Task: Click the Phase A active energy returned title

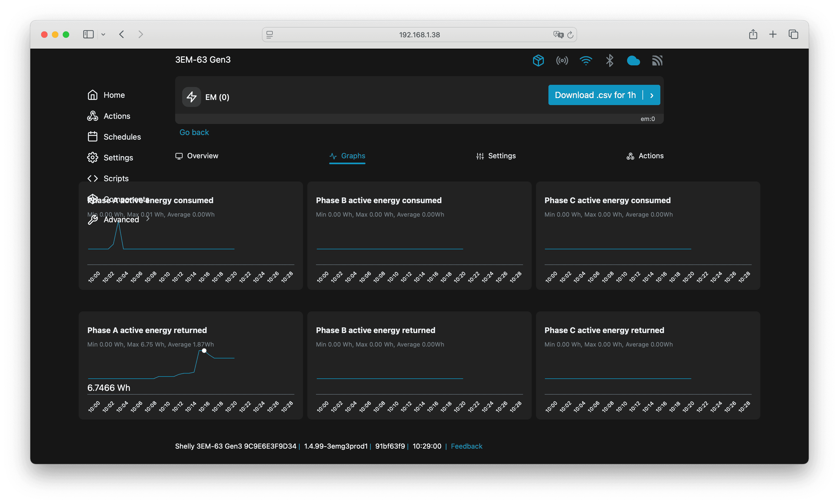Action: [x=147, y=330]
